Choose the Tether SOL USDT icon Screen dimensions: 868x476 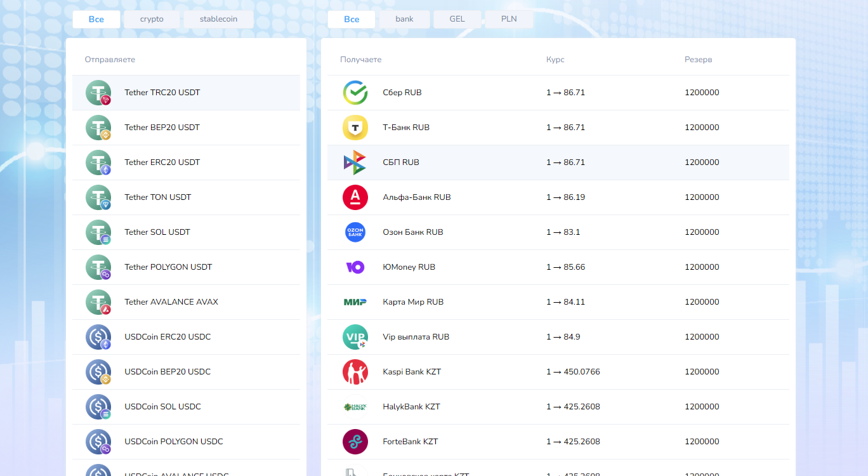(98, 232)
